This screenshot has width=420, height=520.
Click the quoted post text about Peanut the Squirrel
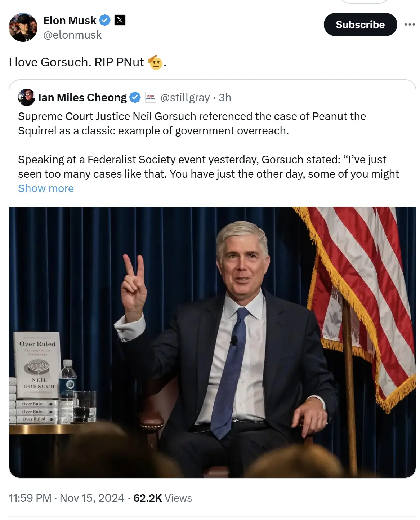[192, 123]
